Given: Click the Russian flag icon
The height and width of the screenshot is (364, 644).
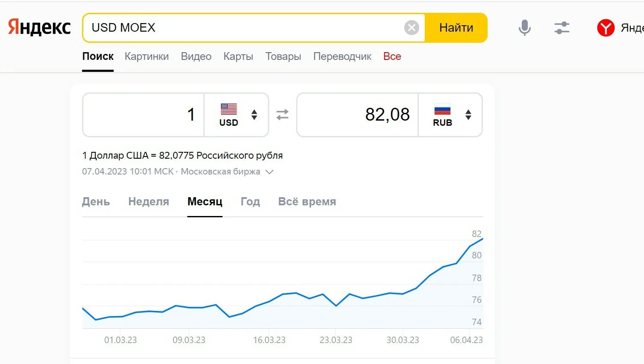Looking at the screenshot, I should tap(442, 109).
